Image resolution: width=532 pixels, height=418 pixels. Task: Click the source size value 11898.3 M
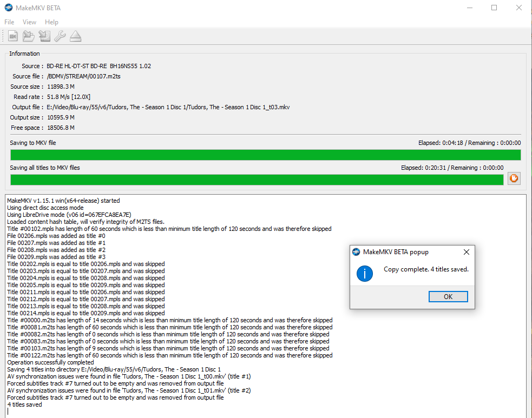tap(61, 87)
